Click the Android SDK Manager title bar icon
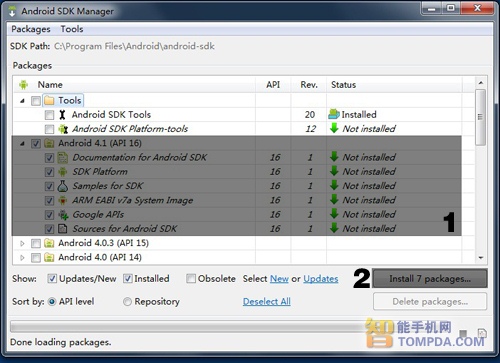The width and height of the screenshot is (500, 363). click(x=12, y=11)
